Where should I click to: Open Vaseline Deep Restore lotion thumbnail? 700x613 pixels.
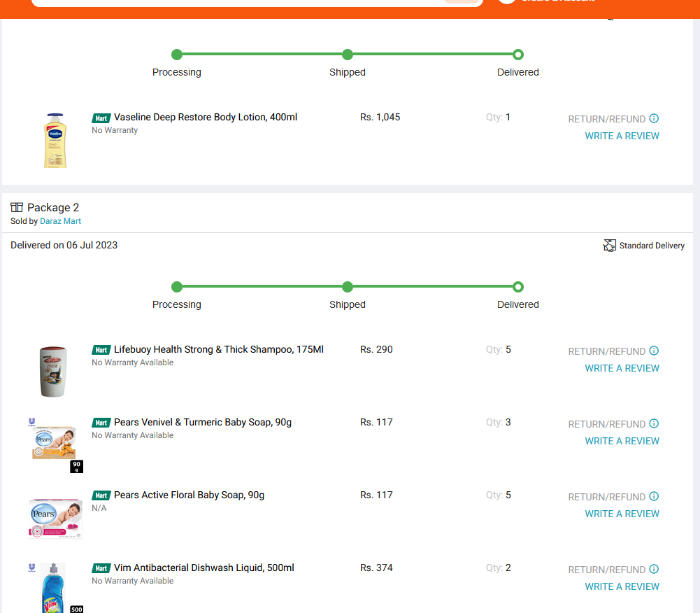pos(55,140)
